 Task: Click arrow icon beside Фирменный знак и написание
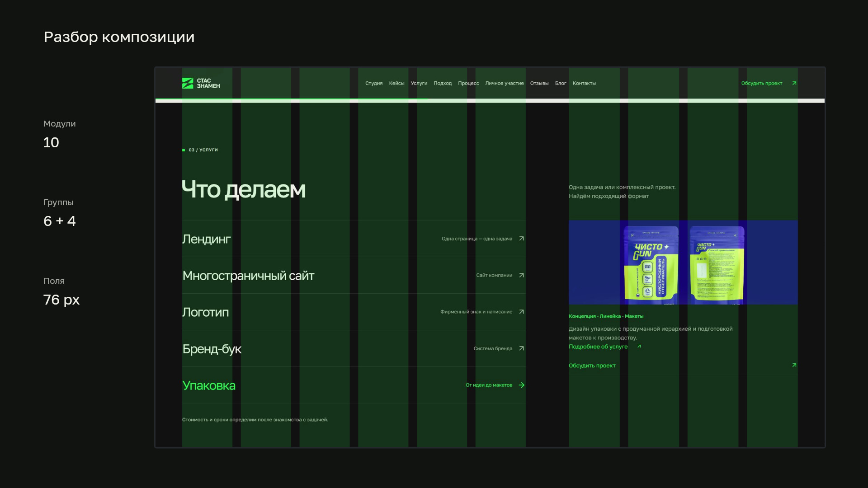[521, 312]
